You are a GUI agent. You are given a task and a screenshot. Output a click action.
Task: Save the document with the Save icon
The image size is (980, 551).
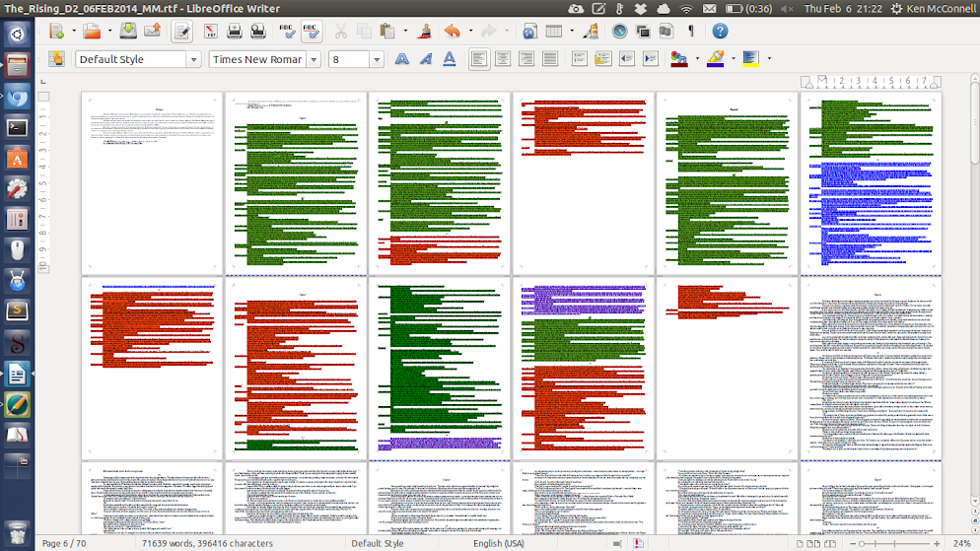[x=128, y=32]
